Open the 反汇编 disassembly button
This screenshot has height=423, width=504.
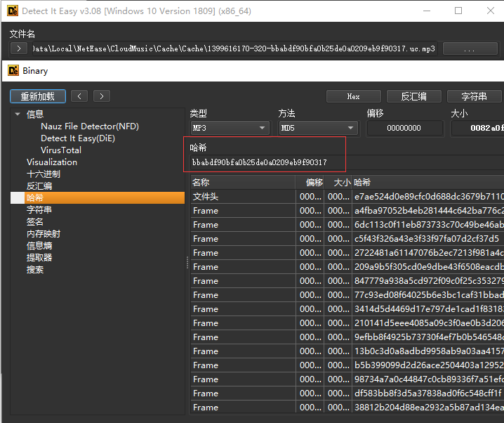[x=413, y=96]
